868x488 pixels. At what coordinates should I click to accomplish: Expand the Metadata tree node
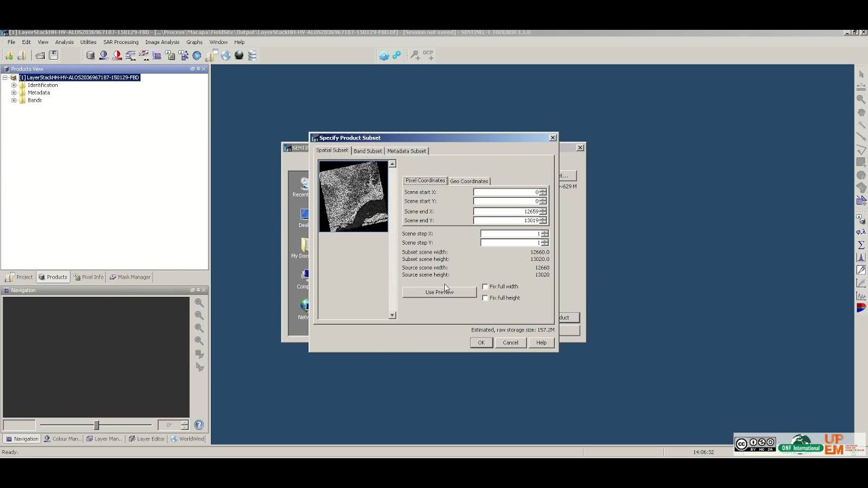pos(14,93)
